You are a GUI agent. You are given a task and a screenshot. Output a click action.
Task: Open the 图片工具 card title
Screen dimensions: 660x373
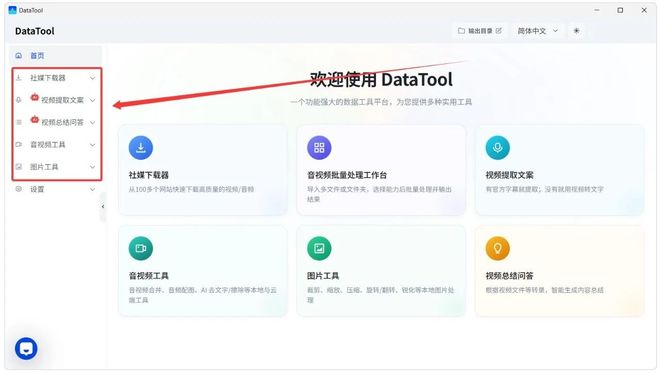[x=323, y=276]
